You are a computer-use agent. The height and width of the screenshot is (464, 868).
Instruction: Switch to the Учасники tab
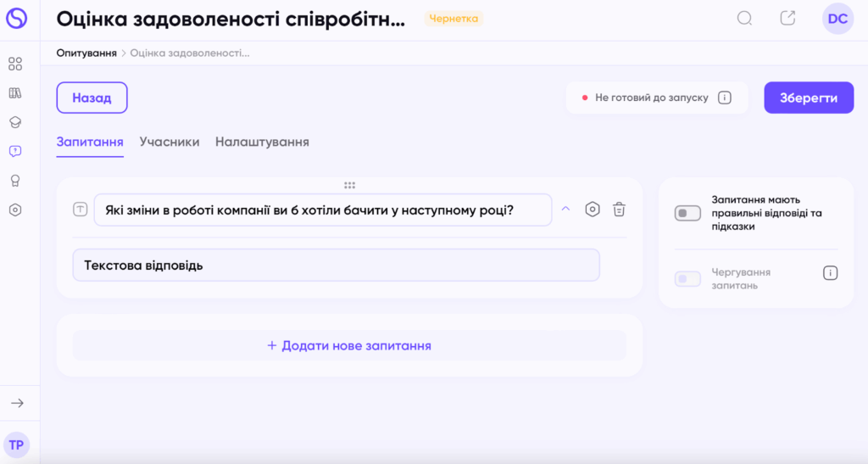tap(170, 142)
